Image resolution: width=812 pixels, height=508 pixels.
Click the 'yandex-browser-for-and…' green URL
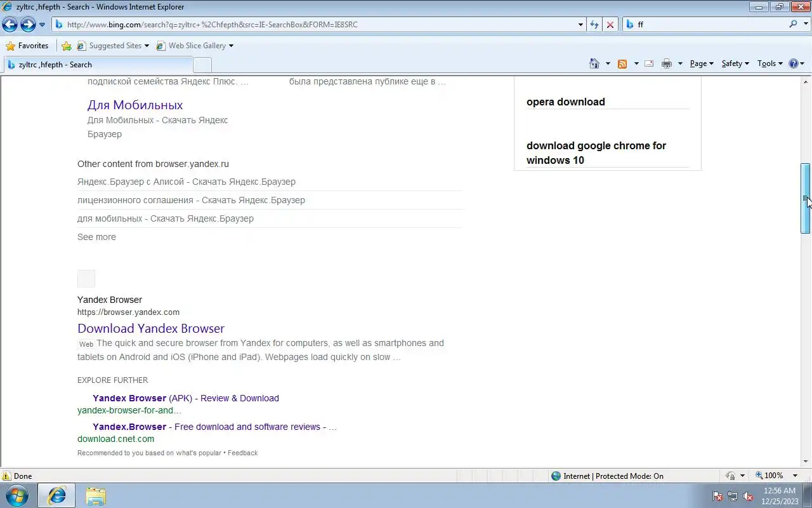click(129, 410)
